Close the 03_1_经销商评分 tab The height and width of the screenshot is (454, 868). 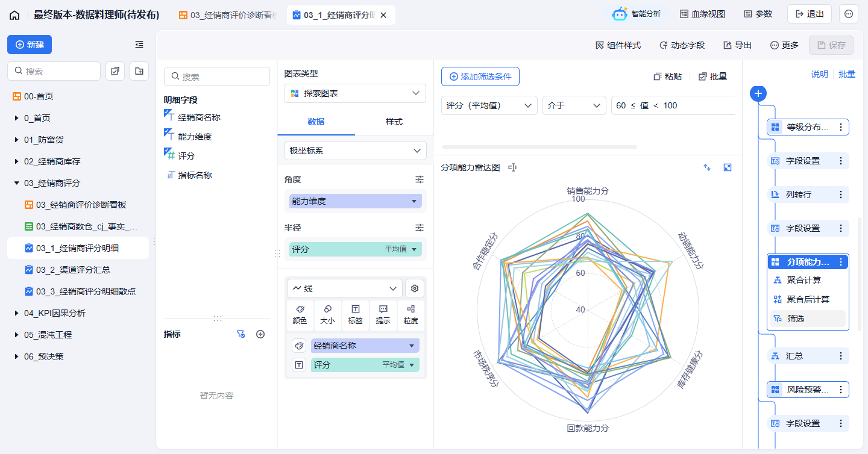[x=383, y=15]
